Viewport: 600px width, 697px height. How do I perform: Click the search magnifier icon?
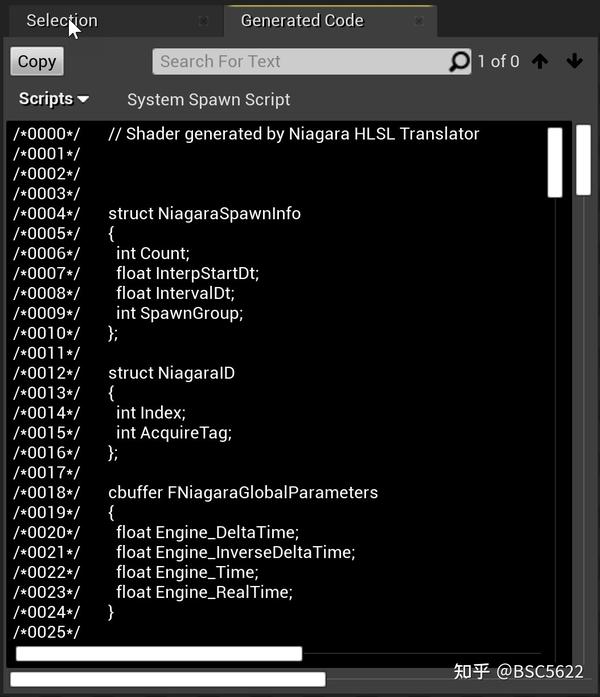(458, 62)
